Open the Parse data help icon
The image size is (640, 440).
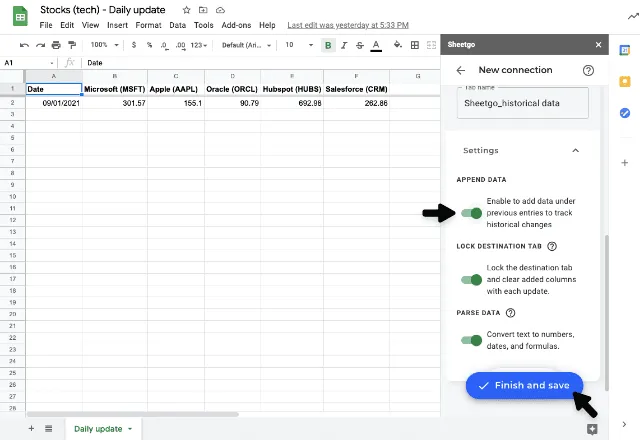pos(510,313)
